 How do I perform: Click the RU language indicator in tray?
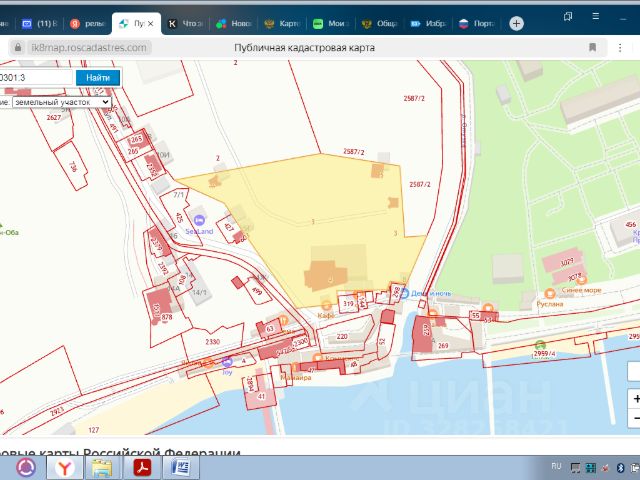coord(557,466)
